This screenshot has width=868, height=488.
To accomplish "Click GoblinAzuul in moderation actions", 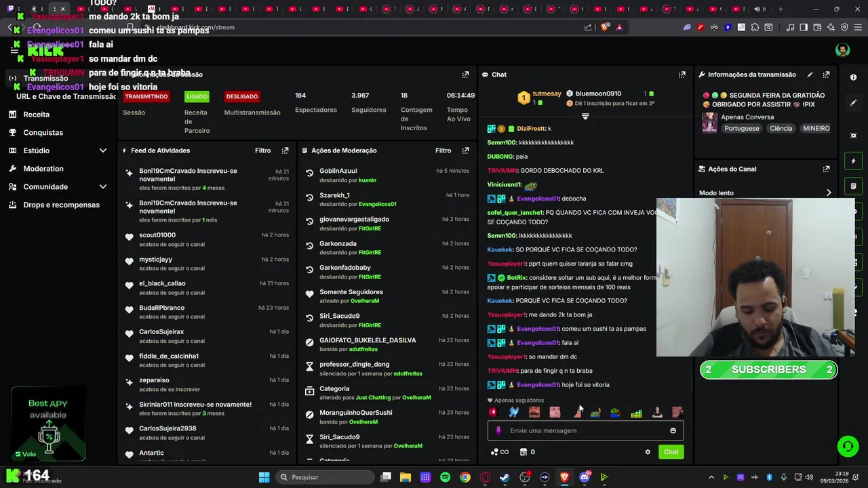I will (338, 171).
